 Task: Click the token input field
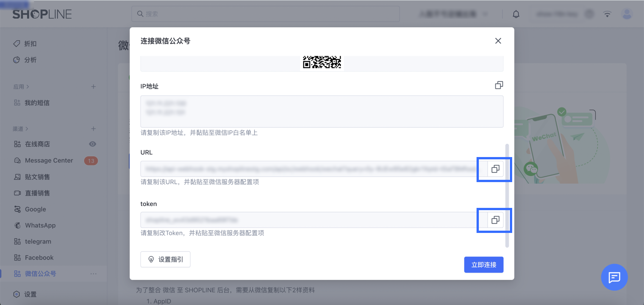point(314,220)
